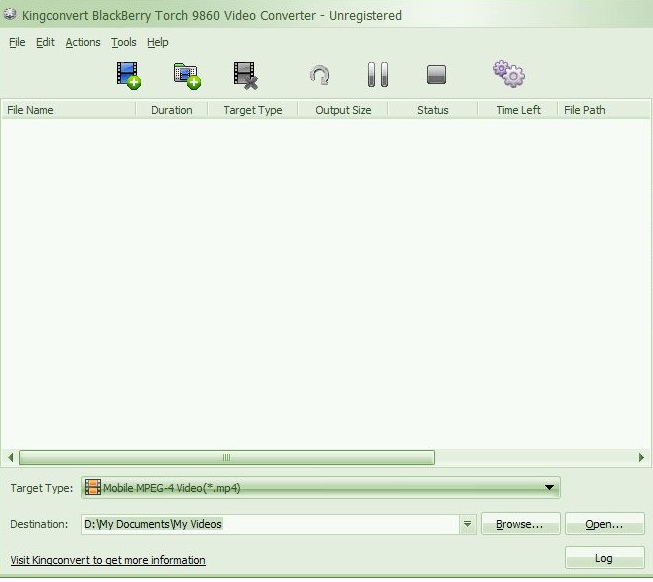Click the Time Left column header

pos(518,110)
